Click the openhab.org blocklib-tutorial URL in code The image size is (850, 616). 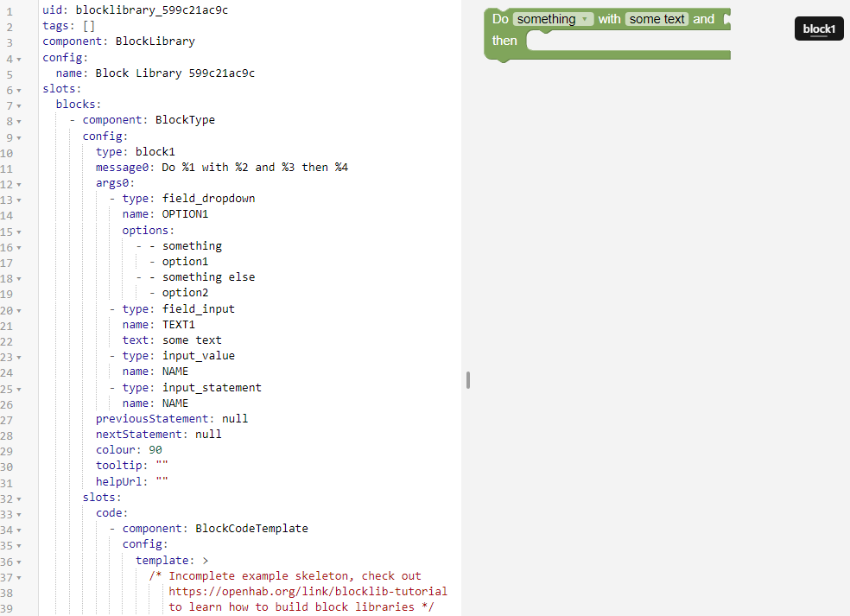click(308, 592)
